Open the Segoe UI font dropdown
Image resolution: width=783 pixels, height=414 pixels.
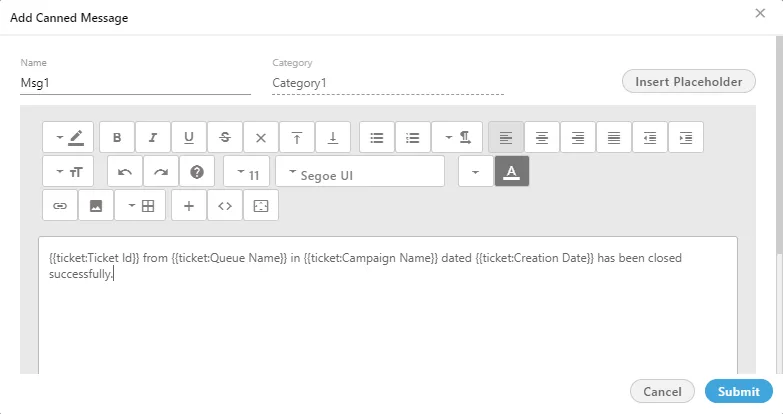point(360,171)
